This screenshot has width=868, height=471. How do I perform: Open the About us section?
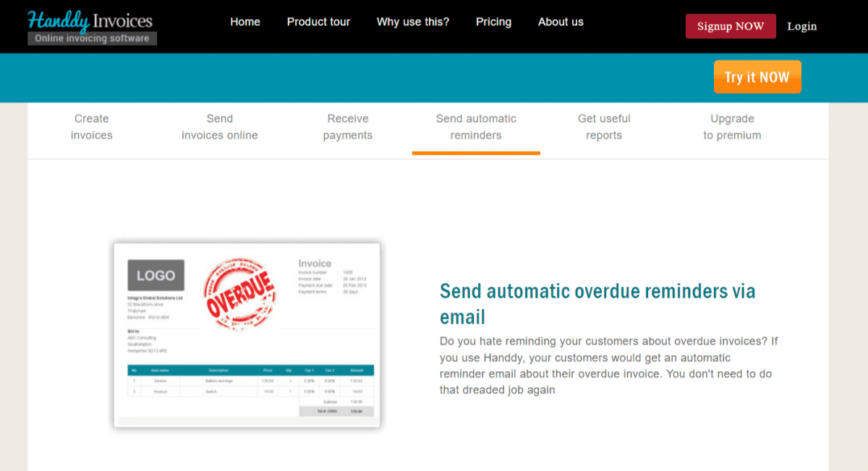coord(561,22)
